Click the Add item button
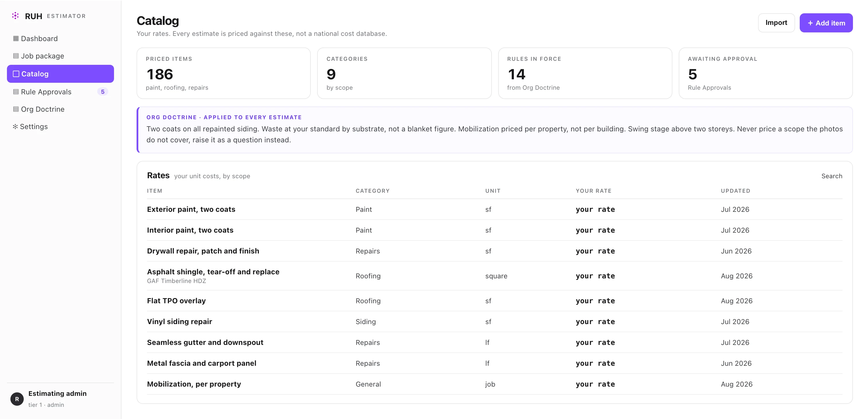The width and height of the screenshot is (868, 419). pyautogui.click(x=826, y=23)
